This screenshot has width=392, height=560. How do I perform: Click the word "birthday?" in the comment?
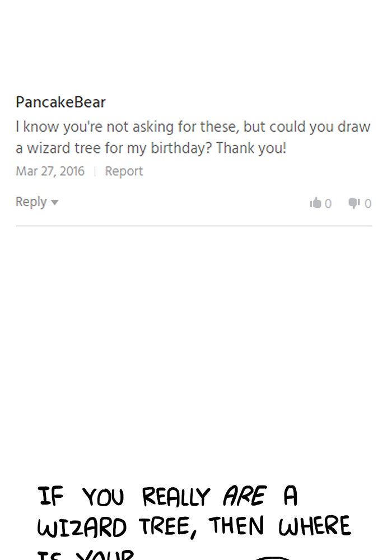[183, 149]
